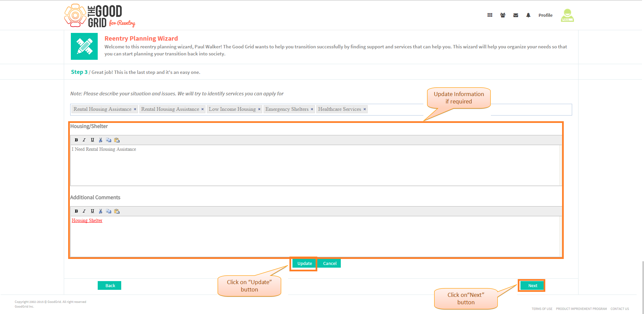Screen dimensions: 644x314
Task: Open the people/groups icon in header
Action: pyautogui.click(x=503, y=15)
